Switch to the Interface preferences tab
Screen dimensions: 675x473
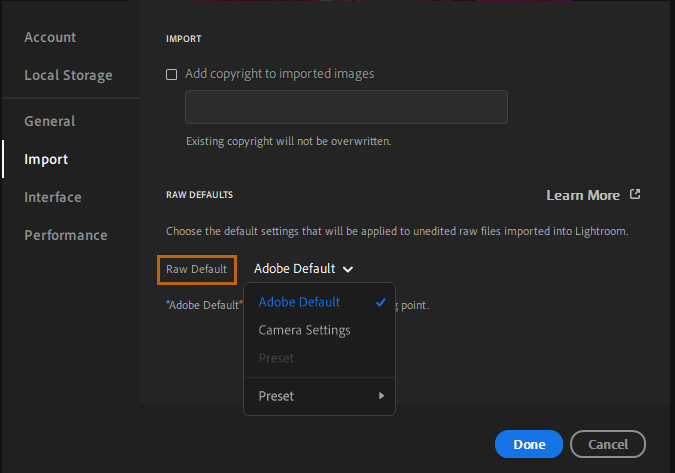pyautogui.click(x=53, y=197)
